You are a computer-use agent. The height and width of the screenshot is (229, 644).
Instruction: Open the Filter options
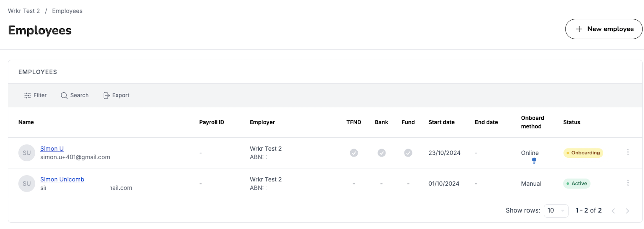[x=35, y=95]
